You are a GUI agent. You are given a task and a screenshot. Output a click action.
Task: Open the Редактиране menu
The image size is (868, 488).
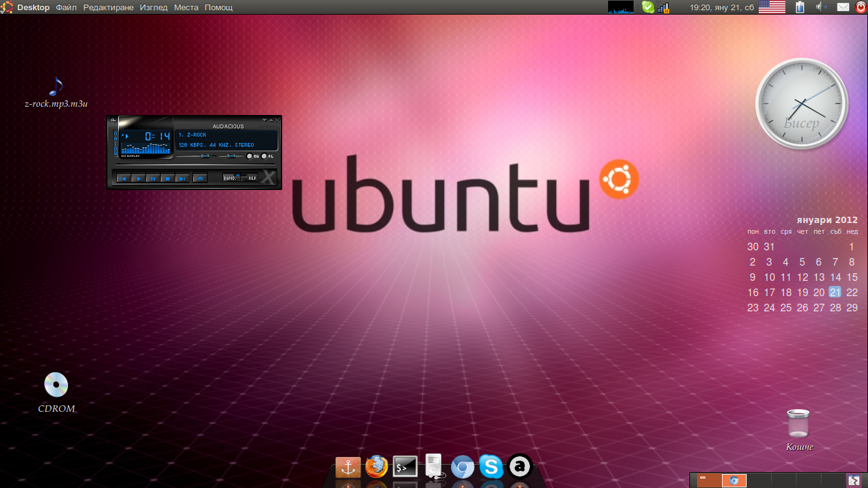tap(108, 8)
